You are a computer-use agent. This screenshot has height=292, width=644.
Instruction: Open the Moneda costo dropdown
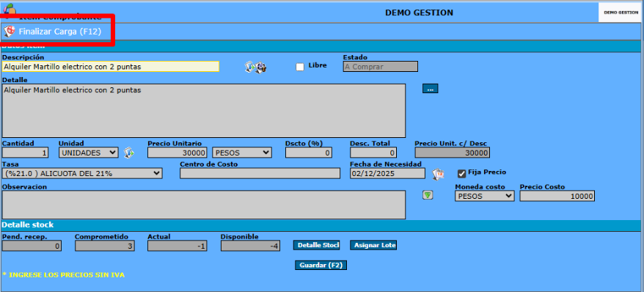(x=485, y=197)
